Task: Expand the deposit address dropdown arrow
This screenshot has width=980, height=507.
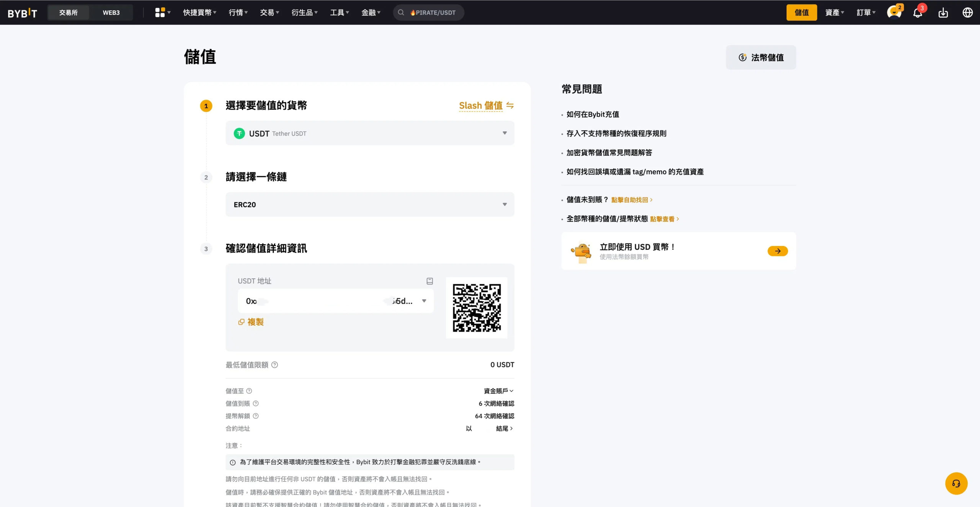Action: pos(424,301)
